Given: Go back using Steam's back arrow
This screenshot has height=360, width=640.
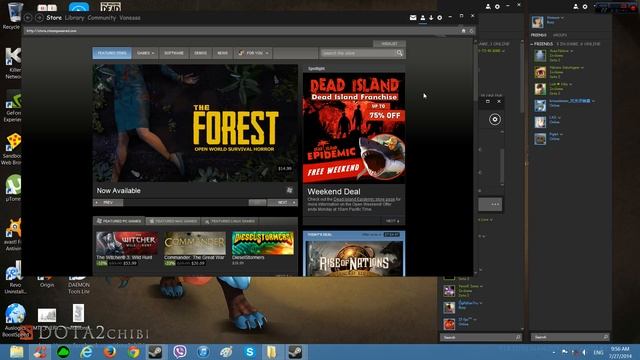Looking at the screenshot, I should tap(28, 18).
